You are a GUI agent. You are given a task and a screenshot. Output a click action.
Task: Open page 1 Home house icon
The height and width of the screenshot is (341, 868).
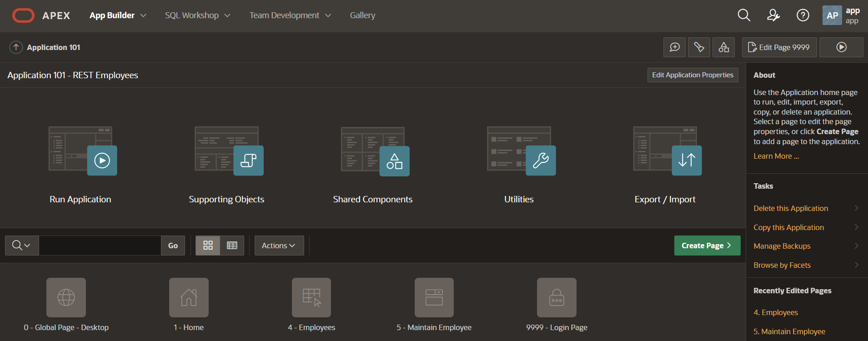click(x=189, y=298)
